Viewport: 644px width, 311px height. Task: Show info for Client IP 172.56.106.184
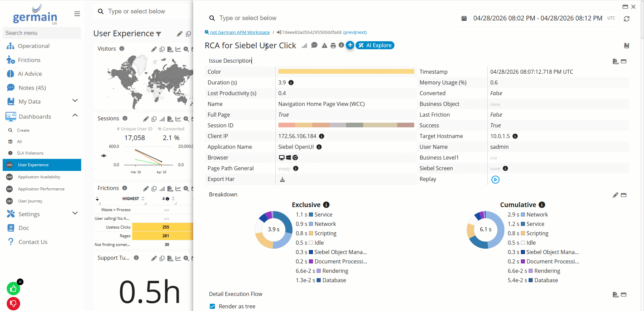click(321, 136)
